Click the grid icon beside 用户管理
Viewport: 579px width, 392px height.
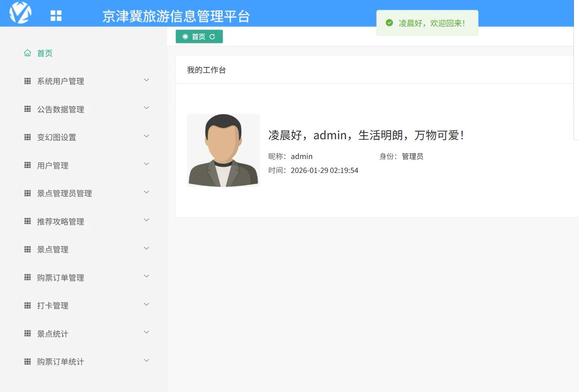tap(27, 165)
